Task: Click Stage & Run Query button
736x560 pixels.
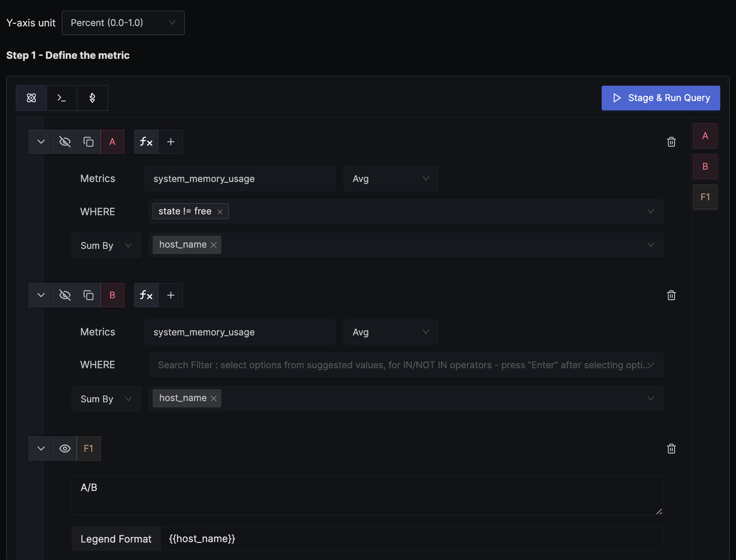Action: point(661,98)
